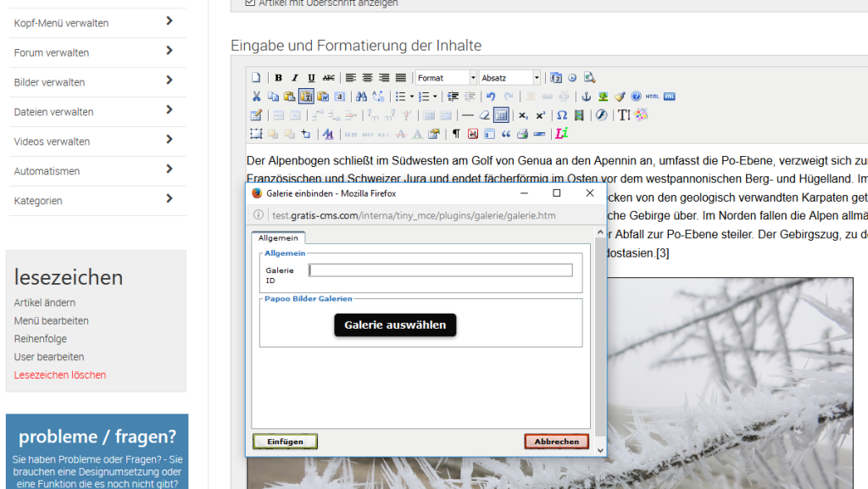Open the Absatz style dropdown
868x489 pixels.
tap(509, 77)
